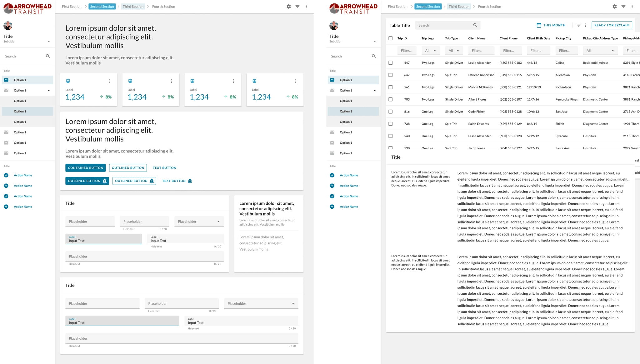
Task: Click the Arrowhead Transit logo at top left
Action: tap(27, 8)
